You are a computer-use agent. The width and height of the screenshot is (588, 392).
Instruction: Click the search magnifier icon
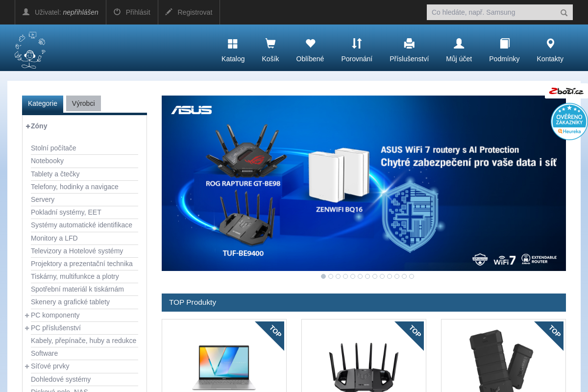click(564, 13)
